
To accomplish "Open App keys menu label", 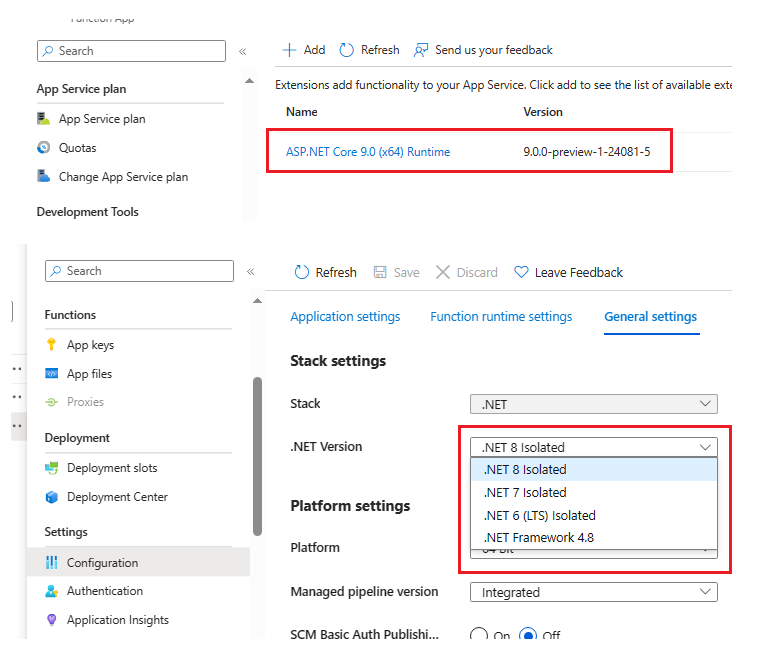I will coord(90,344).
